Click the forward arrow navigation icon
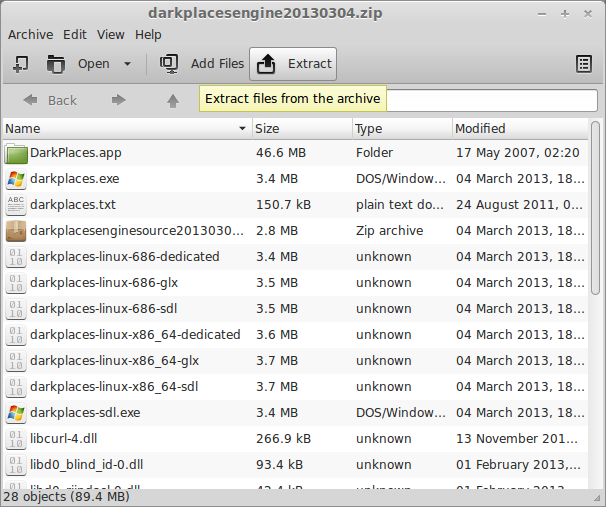The height and width of the screenshot is (507, 606). pyautogui.click(x=119, y=100)
